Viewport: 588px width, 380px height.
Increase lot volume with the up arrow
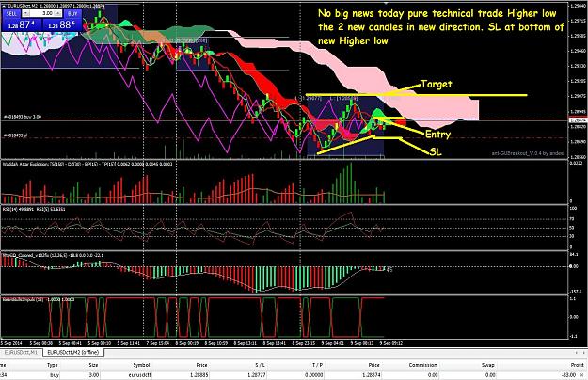57,13
